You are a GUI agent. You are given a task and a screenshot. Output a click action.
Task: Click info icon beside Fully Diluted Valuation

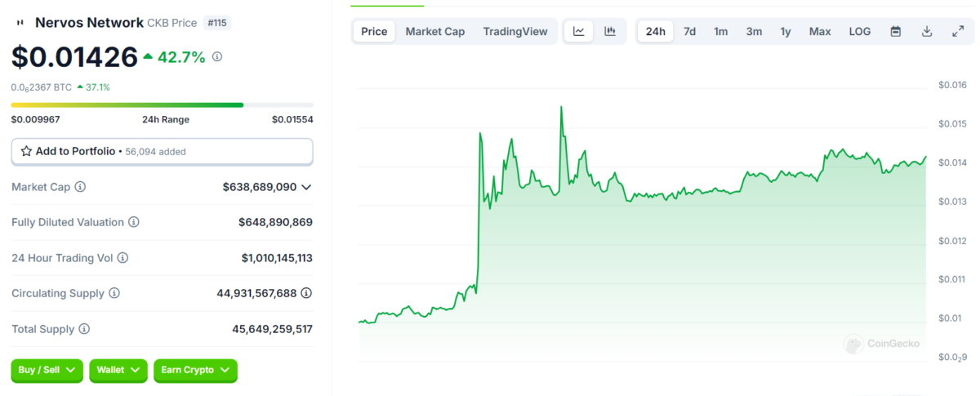[x=134, y=222]
